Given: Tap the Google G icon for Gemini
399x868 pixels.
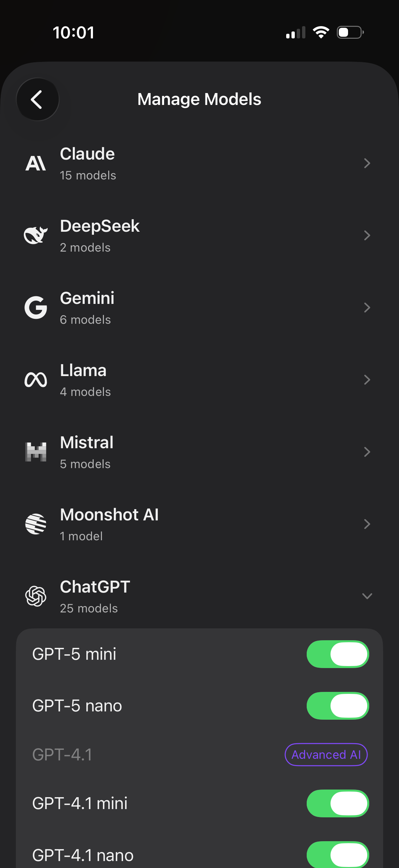Looking at the screenshot, I should [36, 307].
